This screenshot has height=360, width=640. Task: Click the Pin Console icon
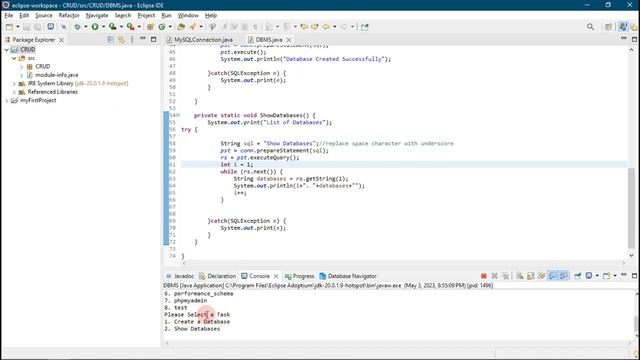click(x=578, y=276)
